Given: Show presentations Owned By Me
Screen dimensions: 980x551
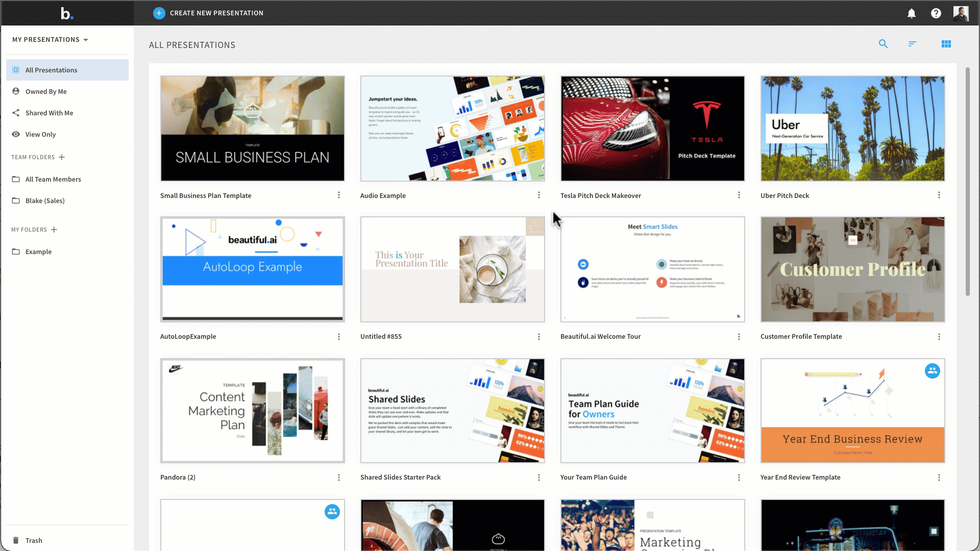Looking at the screenshot, I should tap(67, 91).
